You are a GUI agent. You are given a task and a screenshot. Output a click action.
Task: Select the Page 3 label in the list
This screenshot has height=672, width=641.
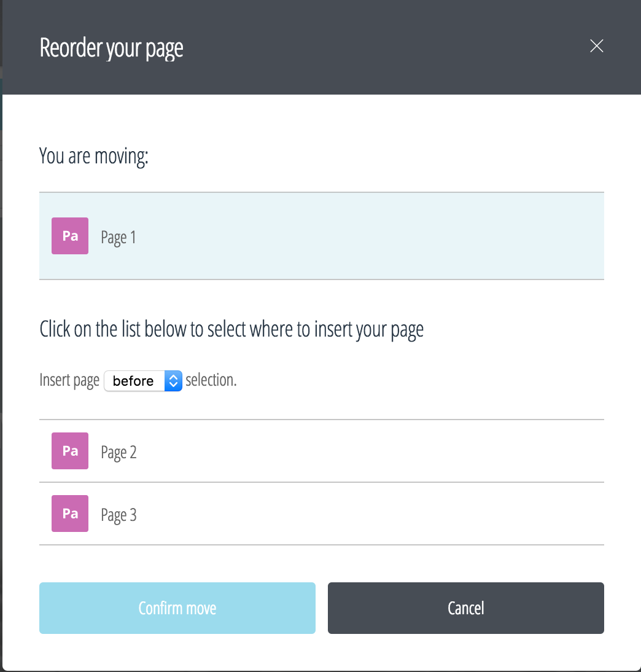[118, 515]
